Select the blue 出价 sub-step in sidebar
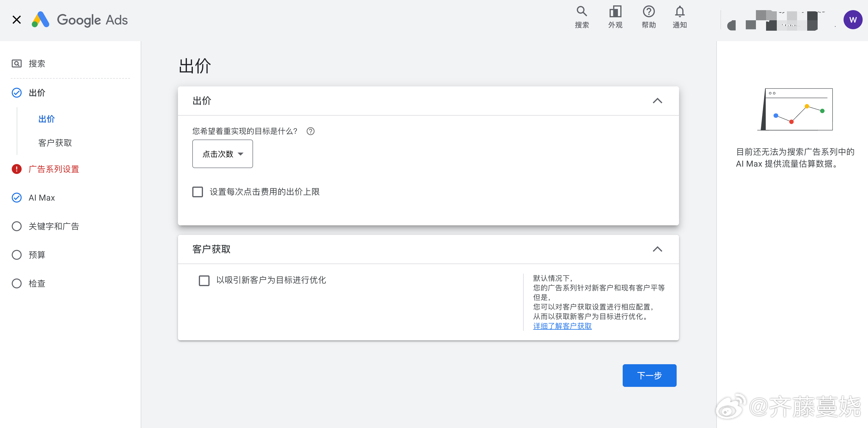Screen dimensions: 868x428 point(46,119)
